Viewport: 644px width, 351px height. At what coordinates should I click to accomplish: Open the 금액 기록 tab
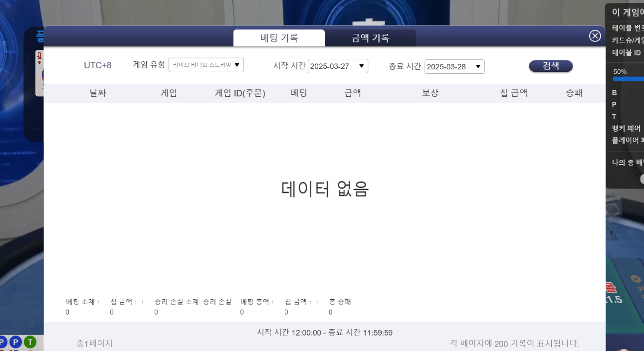(x=370, y=38)
